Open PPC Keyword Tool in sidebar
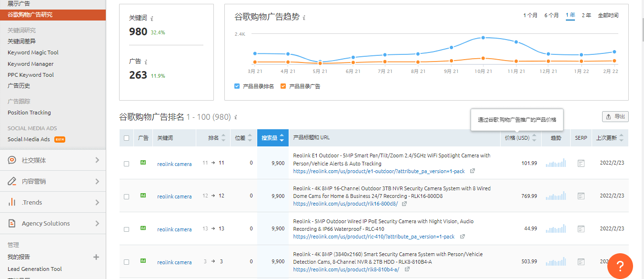 pos(30,75)
